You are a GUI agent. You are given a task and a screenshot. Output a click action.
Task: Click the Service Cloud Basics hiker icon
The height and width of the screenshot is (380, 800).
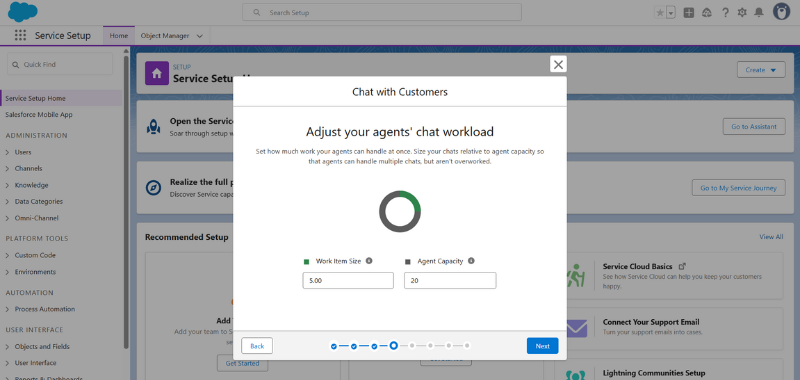(x=576, y=275)
